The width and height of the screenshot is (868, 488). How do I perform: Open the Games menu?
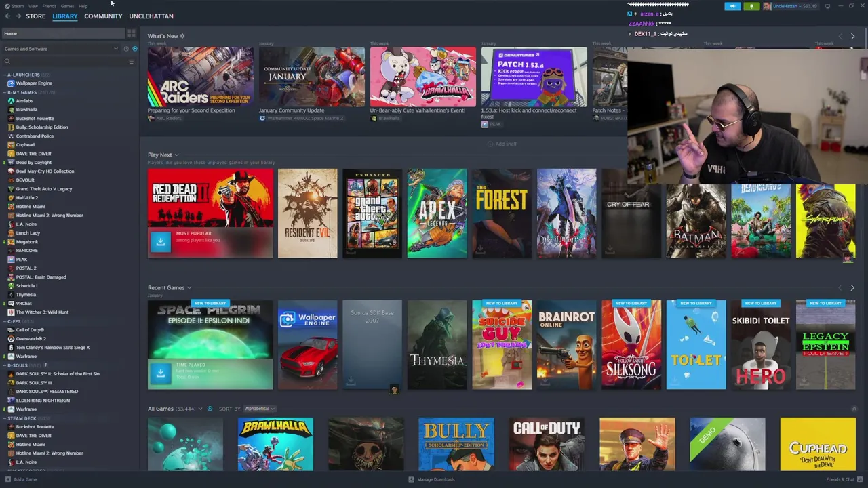pos(67,6)
